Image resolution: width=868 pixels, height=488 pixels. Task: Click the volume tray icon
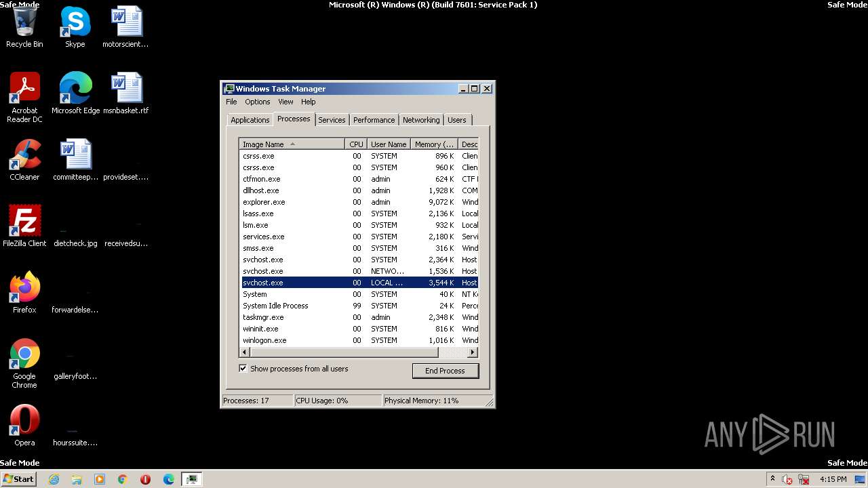[787, 479]
